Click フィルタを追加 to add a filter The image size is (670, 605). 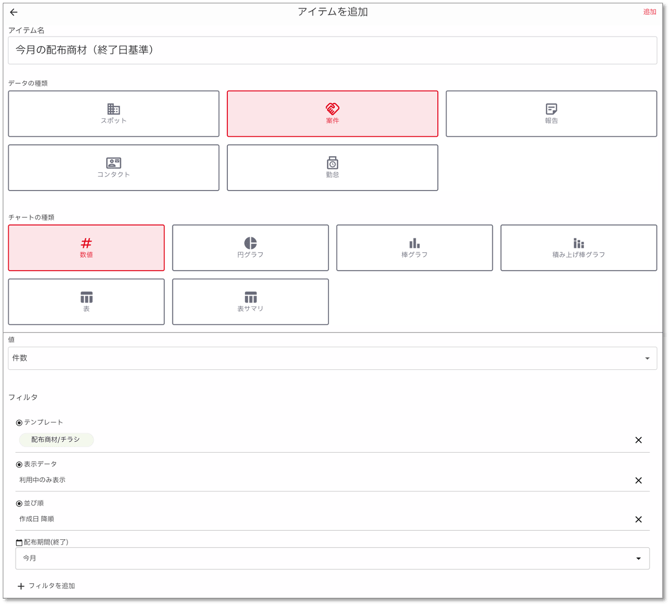coord(46,586)
